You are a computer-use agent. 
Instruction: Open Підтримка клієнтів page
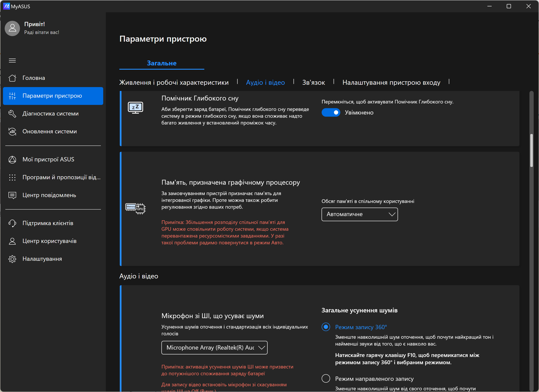tap(53, 223)
